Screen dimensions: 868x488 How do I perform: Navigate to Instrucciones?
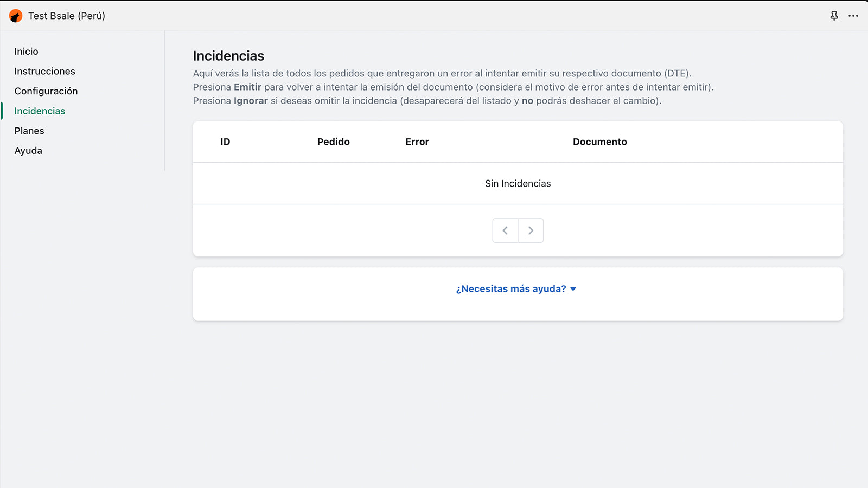(44, 71)
